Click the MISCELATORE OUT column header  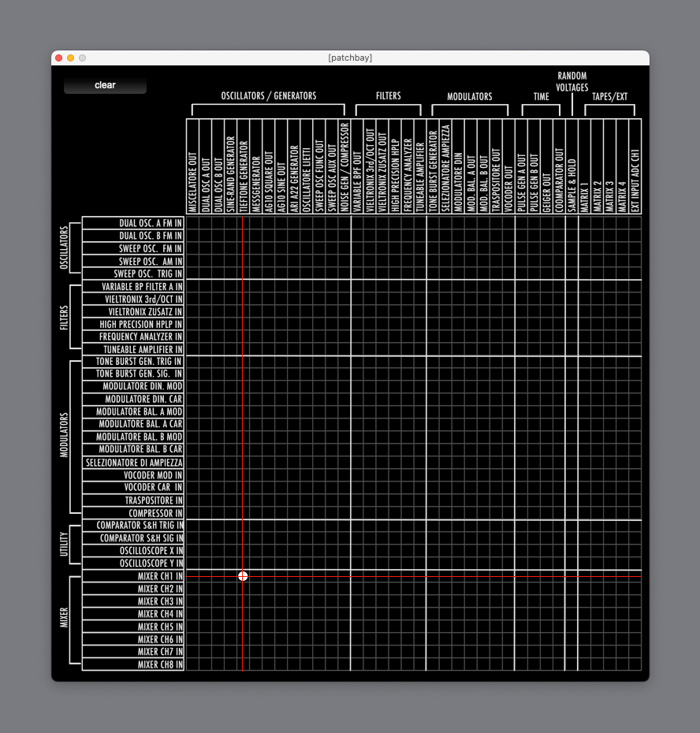point(192,166)
